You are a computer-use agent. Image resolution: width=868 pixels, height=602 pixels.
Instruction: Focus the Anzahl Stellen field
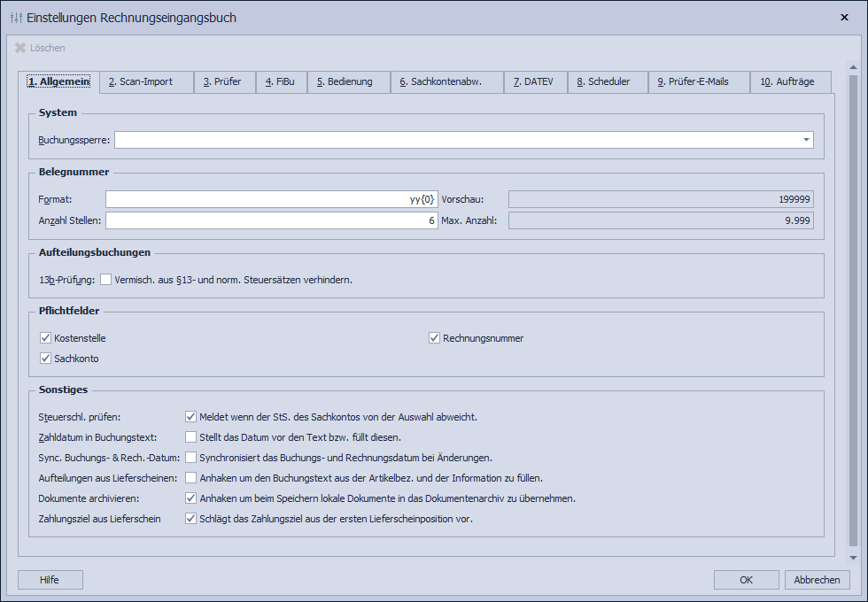(x=271, y=220)
